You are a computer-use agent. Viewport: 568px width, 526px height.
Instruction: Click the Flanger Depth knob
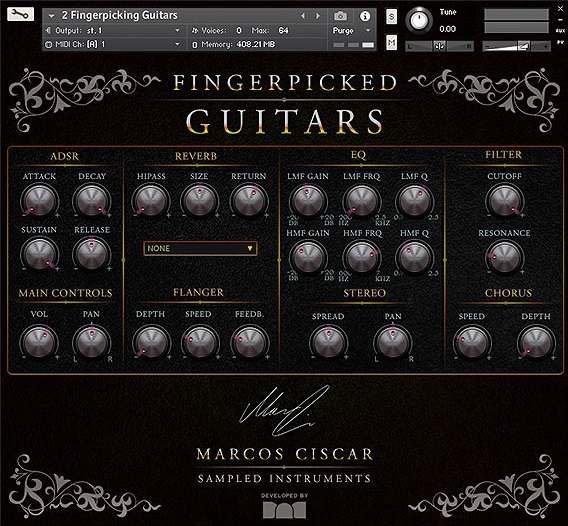pos(151,342)
